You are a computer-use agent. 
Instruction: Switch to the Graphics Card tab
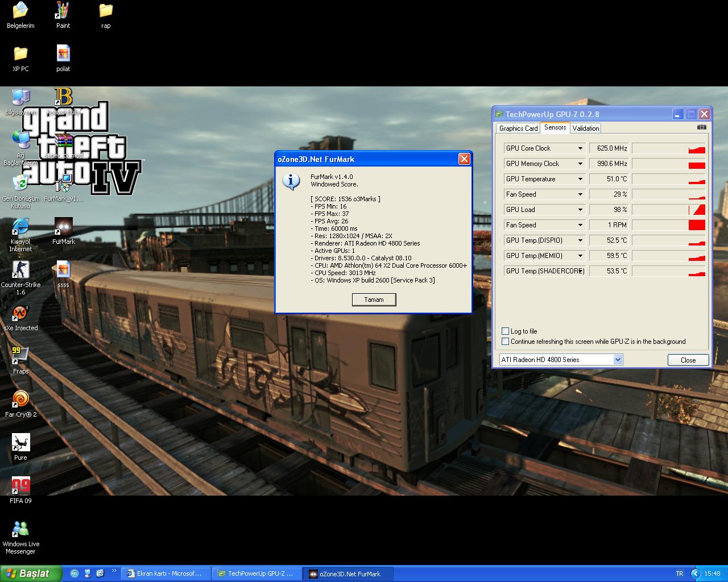tap(518, 128)
